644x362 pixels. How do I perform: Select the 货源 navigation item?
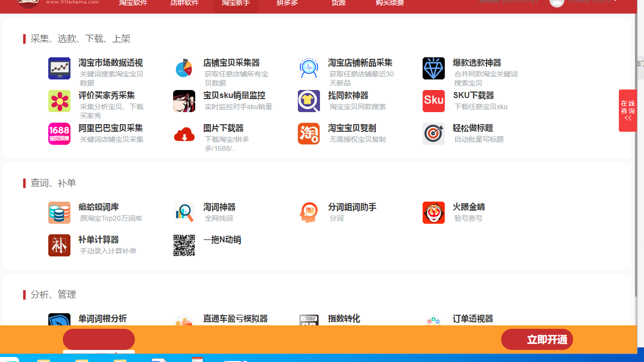pos(338,3)
